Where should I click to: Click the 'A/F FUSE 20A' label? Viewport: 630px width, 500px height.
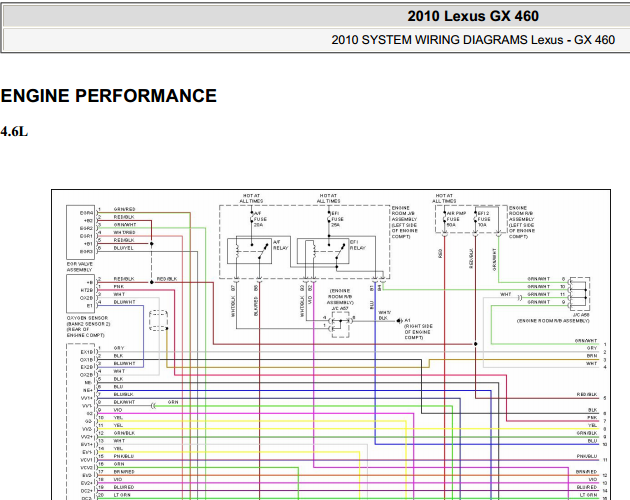[x=260, y=219]
